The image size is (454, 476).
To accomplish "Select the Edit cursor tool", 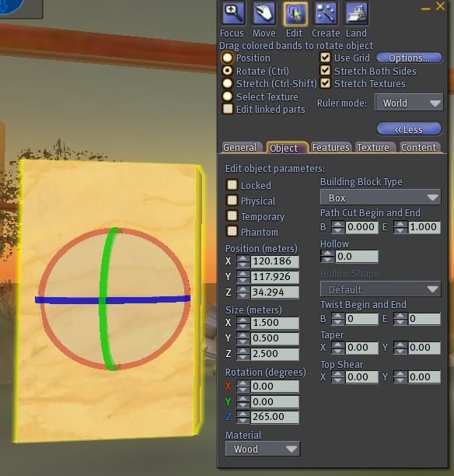I will (x=295, y=14).
